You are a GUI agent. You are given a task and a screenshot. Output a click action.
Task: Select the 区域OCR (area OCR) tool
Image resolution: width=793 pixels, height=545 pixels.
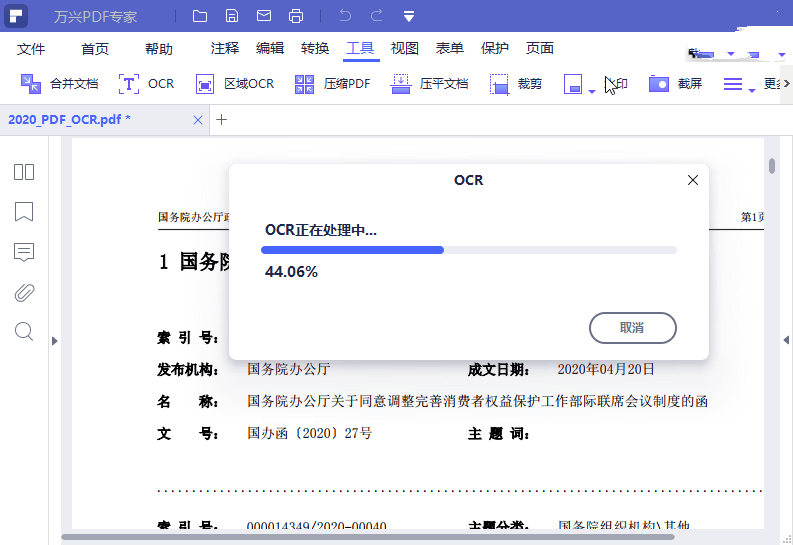[205, 84]
